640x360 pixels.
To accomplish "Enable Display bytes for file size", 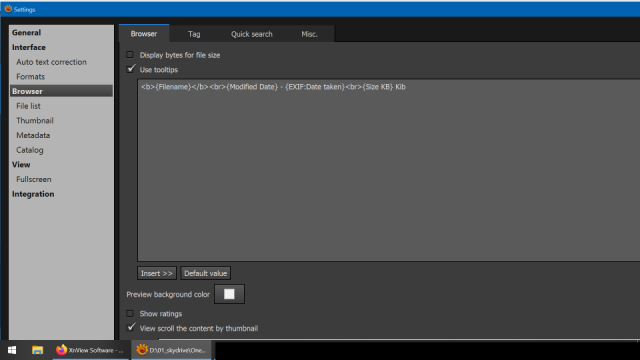I will point(130,55).
